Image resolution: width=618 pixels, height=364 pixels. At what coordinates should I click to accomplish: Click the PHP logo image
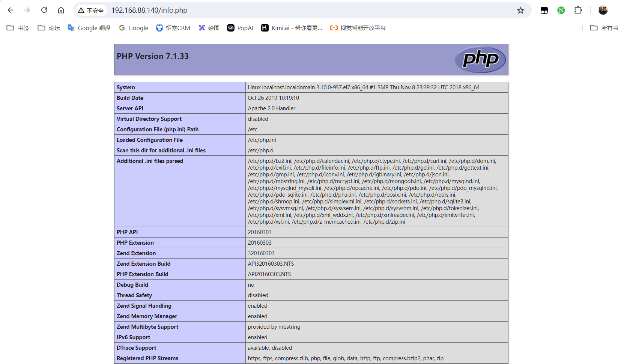[480, 59]
